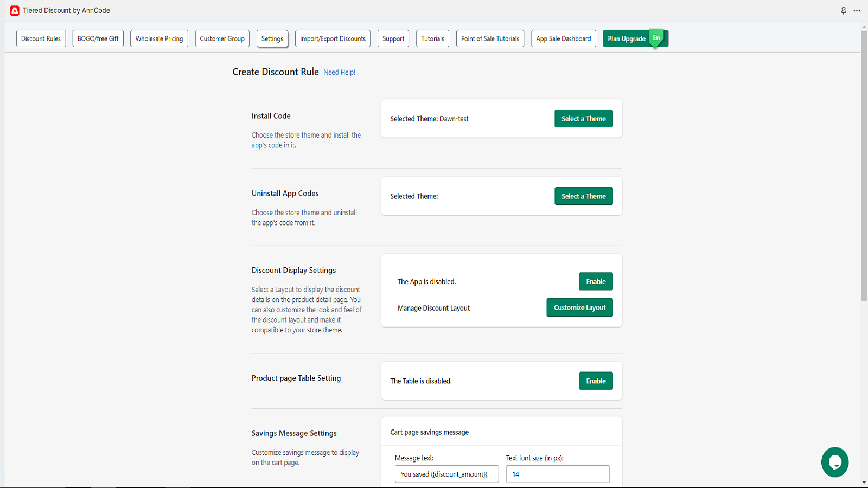Open Import/Export Discounts
The height and width of the screenshot is (488, 868).
coord(333,38)
